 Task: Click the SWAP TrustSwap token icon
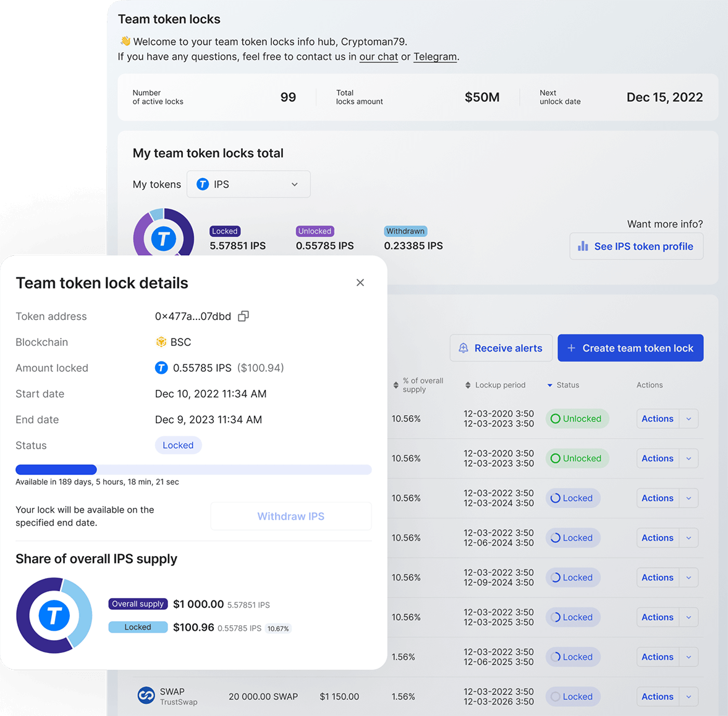point(146,696)
